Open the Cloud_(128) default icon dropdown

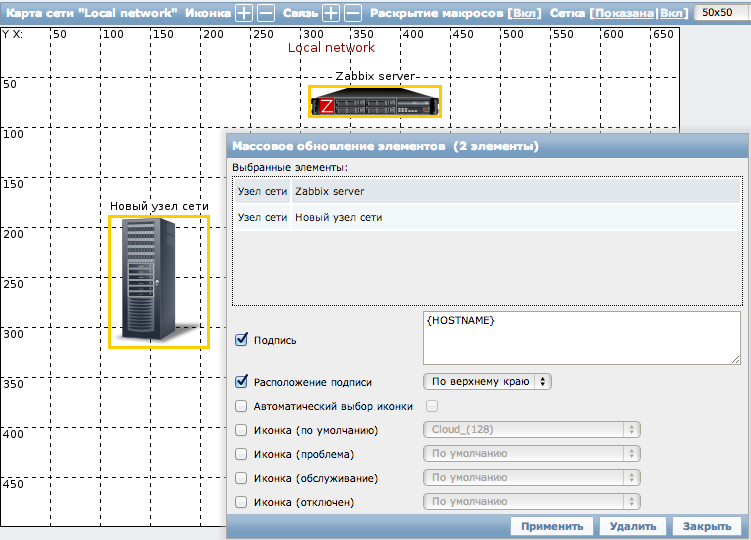pos(532,429)
